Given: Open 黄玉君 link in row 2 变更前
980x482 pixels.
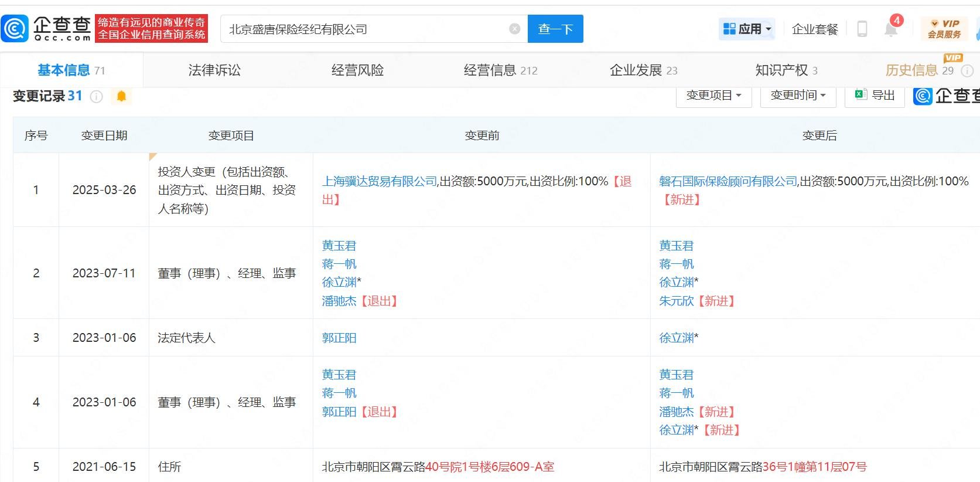Looking at the screenshot, I should (339, 246).
